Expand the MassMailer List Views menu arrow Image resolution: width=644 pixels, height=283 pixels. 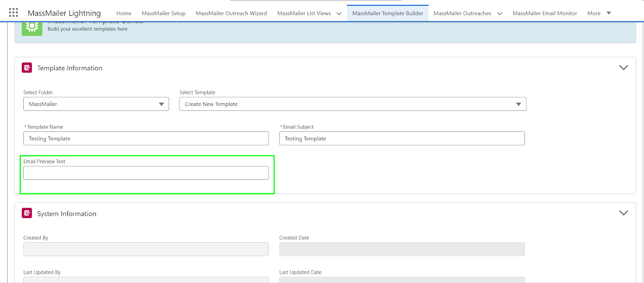(339, 14)
